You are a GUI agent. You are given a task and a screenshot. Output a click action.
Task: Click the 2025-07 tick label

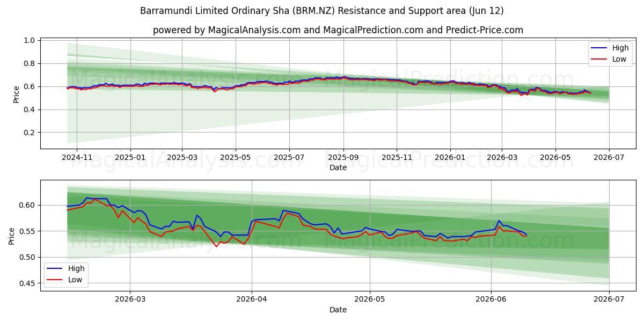pyautogui.click(x=289, y=157)
